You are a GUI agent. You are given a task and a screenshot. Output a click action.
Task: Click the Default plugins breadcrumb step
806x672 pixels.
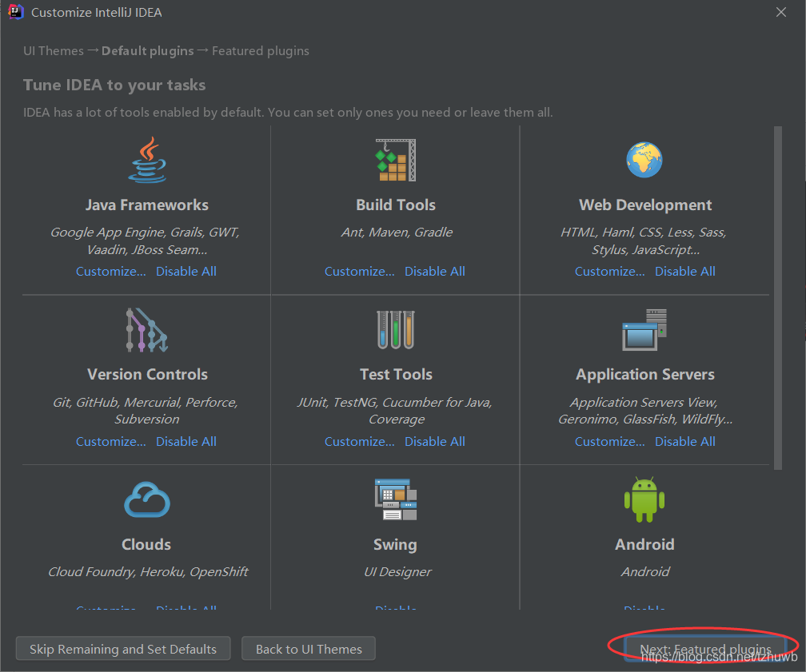coord(147,51)
